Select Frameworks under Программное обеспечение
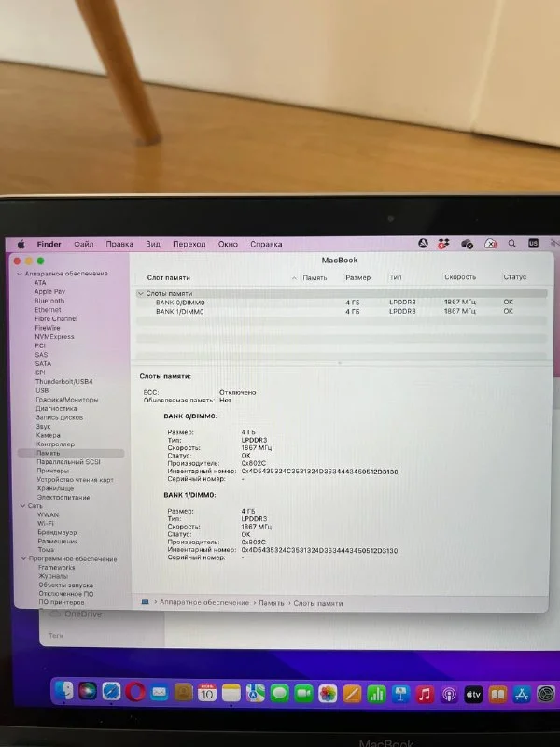Image resolution: width=560 pixels, height=747 pixels. click(x=57, y=567)
